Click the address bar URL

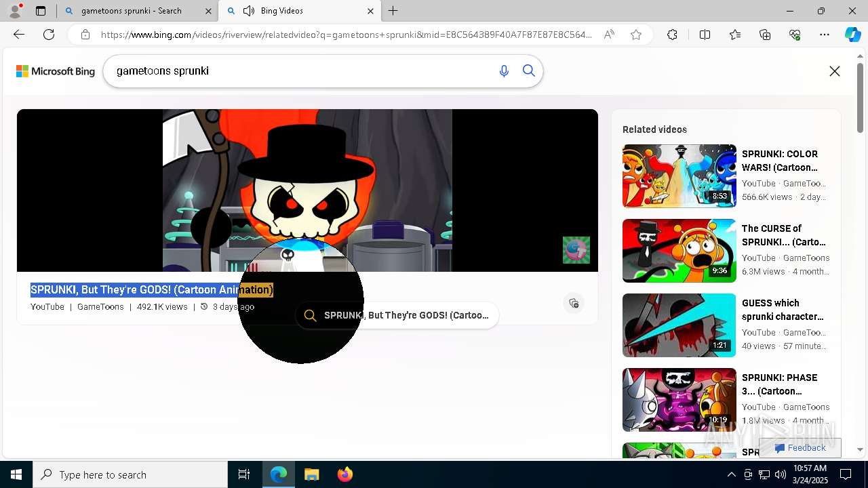click(346, 35)
